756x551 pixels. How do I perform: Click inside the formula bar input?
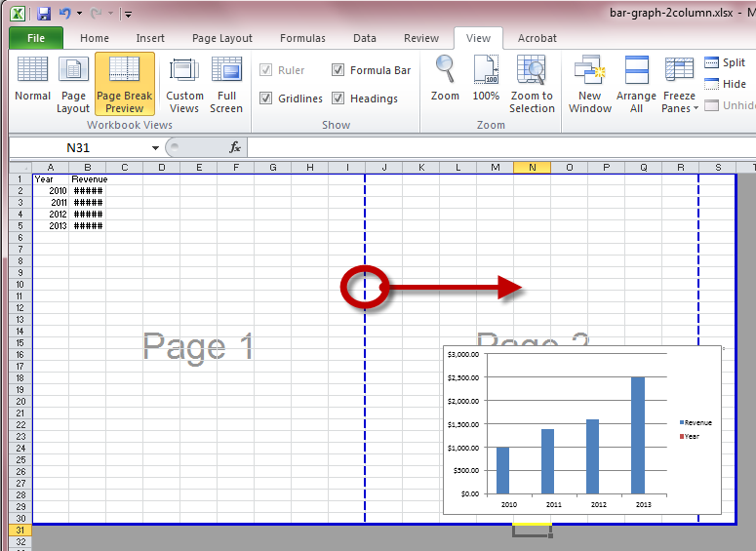[x=501, y=147]
